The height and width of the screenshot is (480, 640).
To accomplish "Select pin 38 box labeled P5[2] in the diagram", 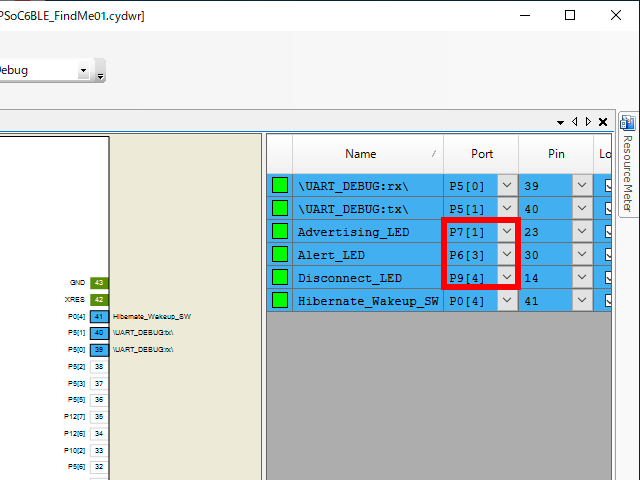I will [x=99, y=367].
